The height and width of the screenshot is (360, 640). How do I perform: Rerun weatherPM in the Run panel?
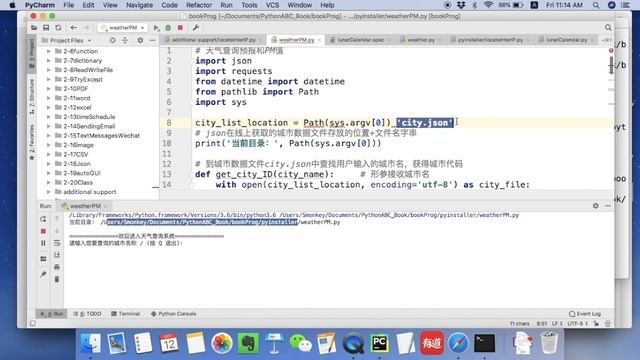(43, 219)
